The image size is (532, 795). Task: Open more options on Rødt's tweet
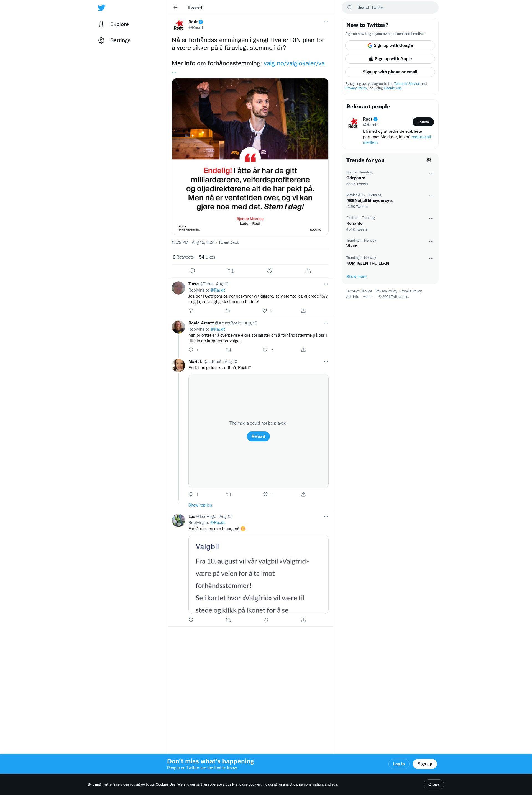tap(326, 22)
